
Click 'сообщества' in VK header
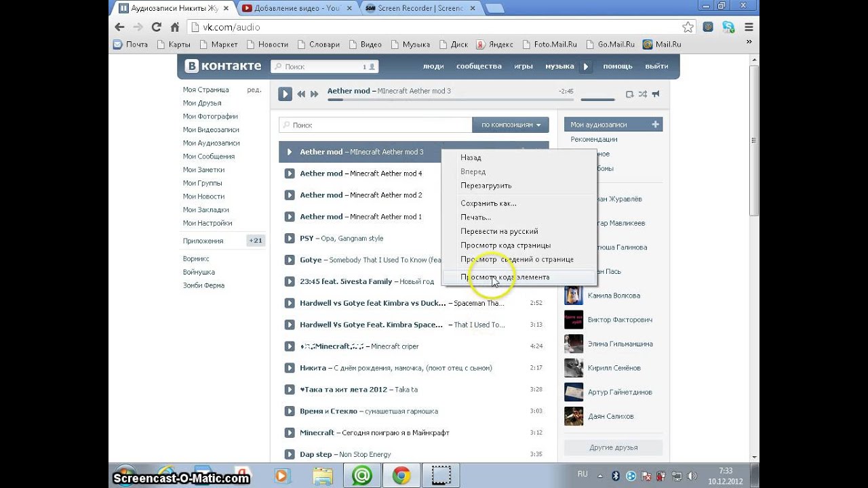[x=479, y=66]
